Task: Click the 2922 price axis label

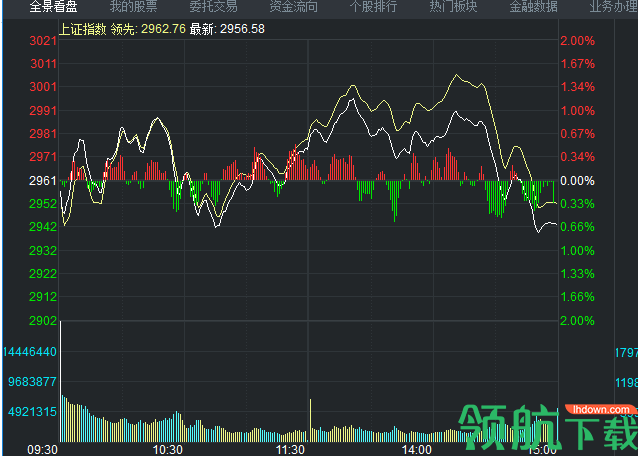Action: coord(43,273)
